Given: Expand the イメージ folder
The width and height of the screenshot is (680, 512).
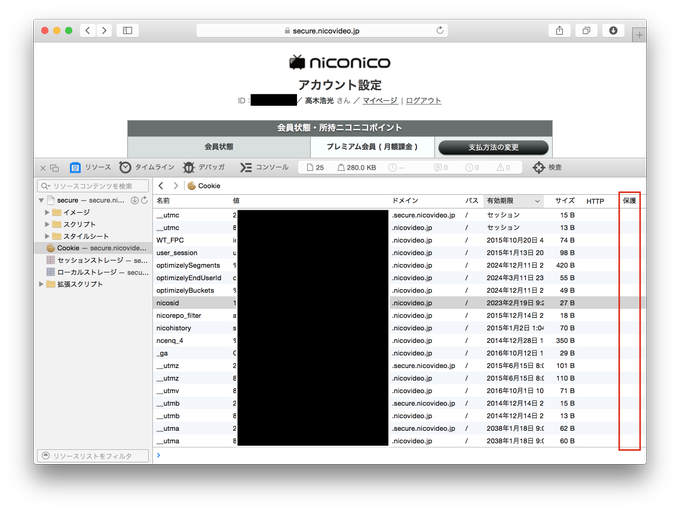Looking at the screenshot, I should point(47,212).
